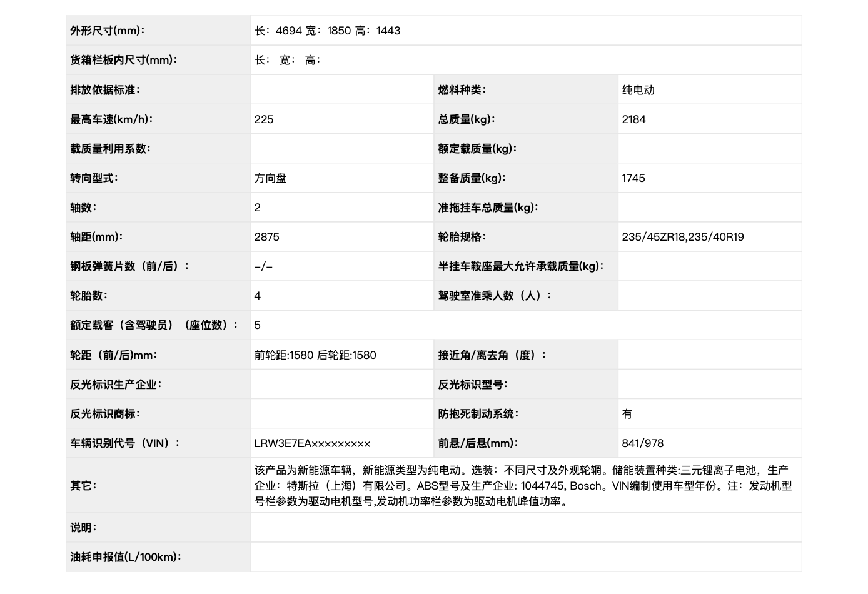The height and width of the screenshot is (594, 868).
Task: Click the 防抱死制动系统 value 有
Action: (627, 414)
